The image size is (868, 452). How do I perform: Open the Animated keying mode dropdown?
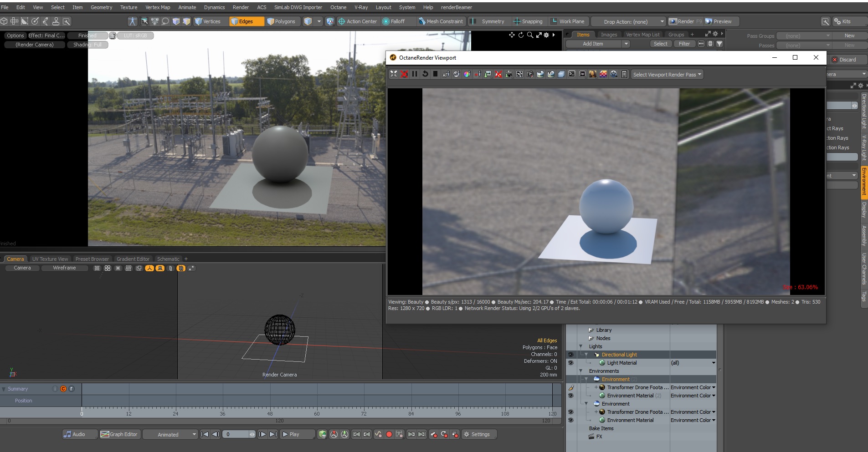pos(170,434)
